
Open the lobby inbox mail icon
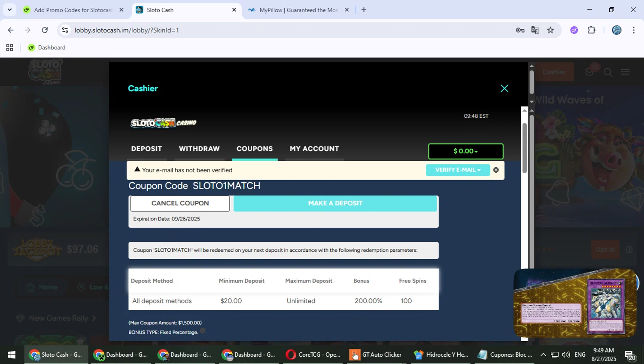point(589,72)
